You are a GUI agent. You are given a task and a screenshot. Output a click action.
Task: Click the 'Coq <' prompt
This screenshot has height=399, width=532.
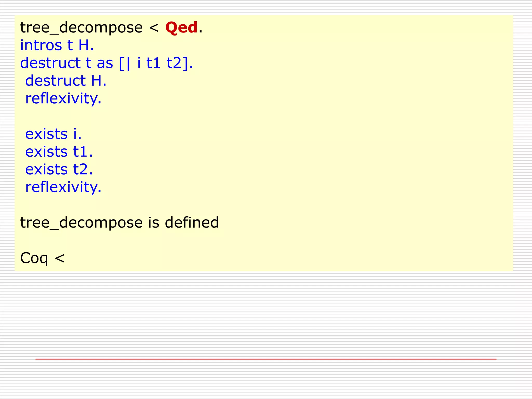point(42,258)
